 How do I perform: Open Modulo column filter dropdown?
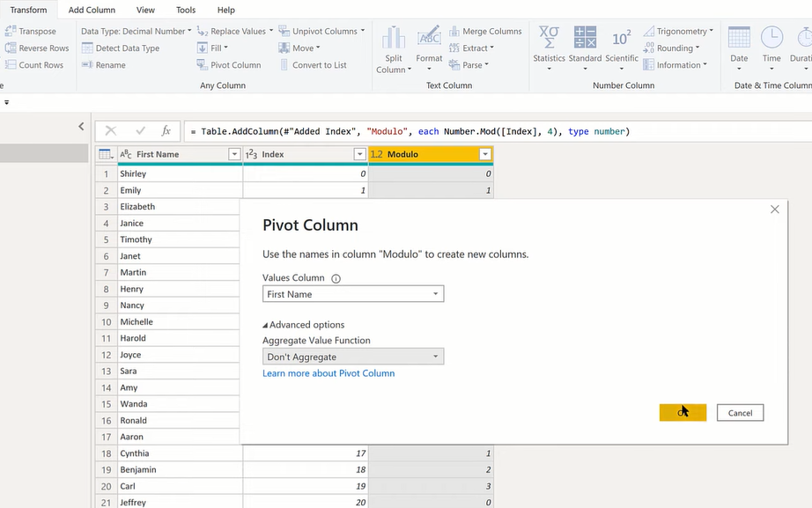(484, 154)
